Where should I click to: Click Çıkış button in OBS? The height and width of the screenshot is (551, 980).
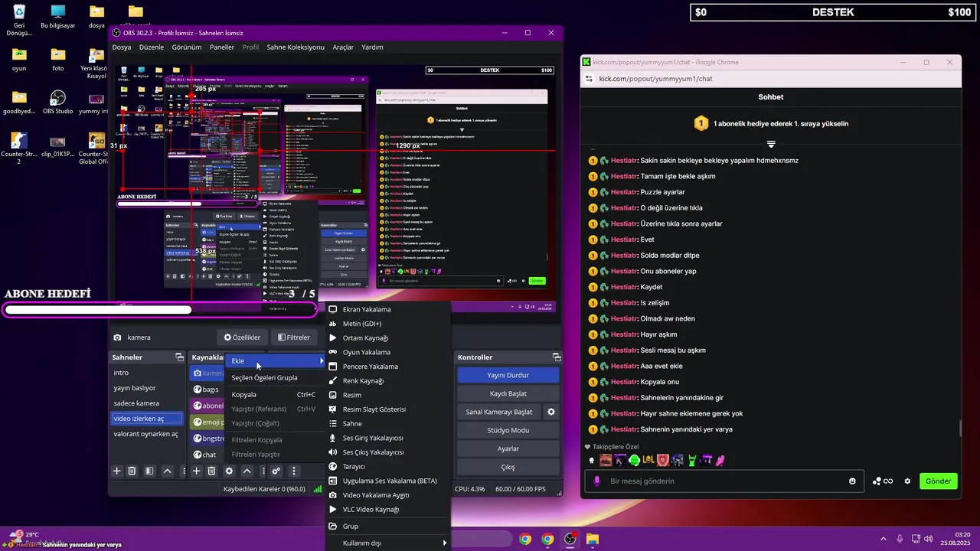click(508, 467)
